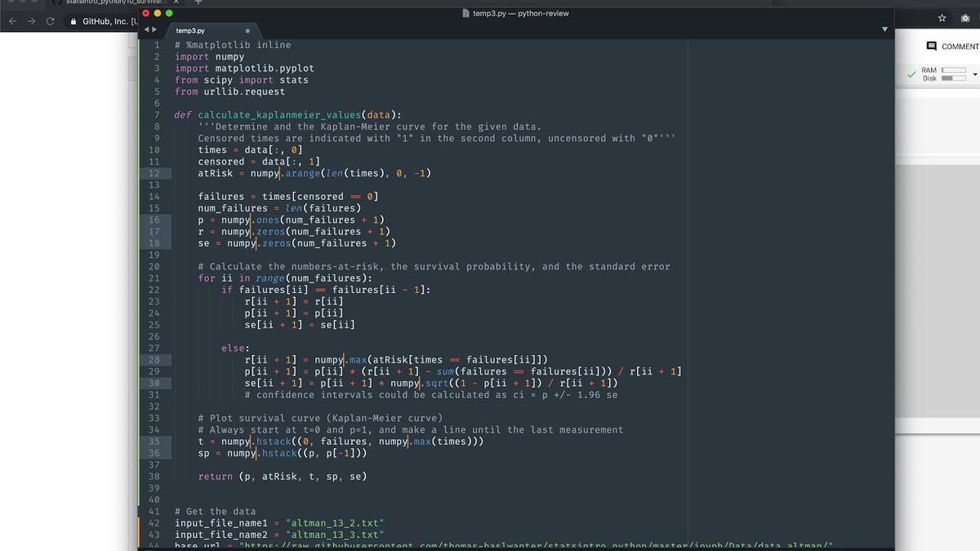Click 'for ii in range(num_failures):' line
The height and width of the screenshot is (551, 980).
[x=285, y=278]
